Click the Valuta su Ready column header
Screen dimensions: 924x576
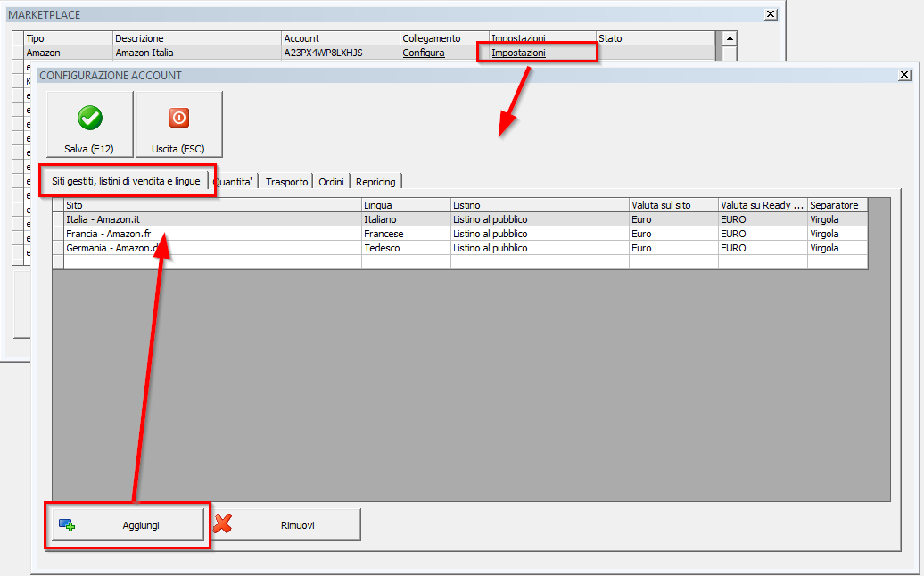coord(763,205)
